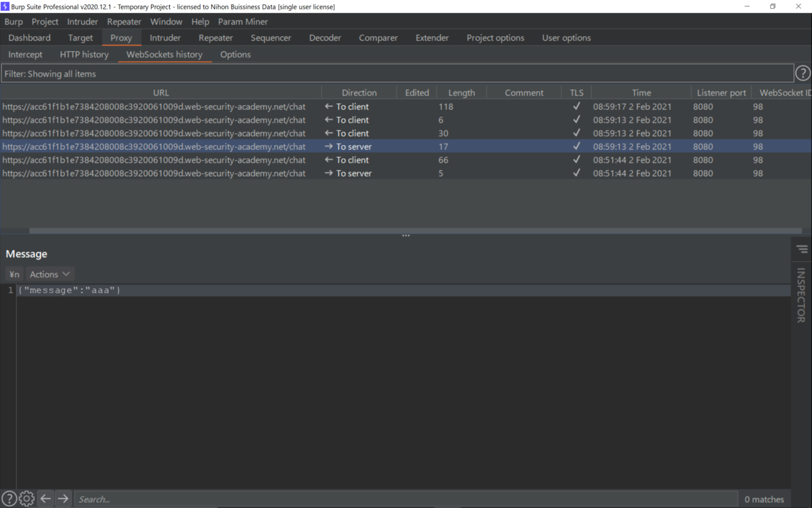The width and height of the screenshot is (812, 508).
Task: Sort by the Time column header
Action: (x=641, y=93)
